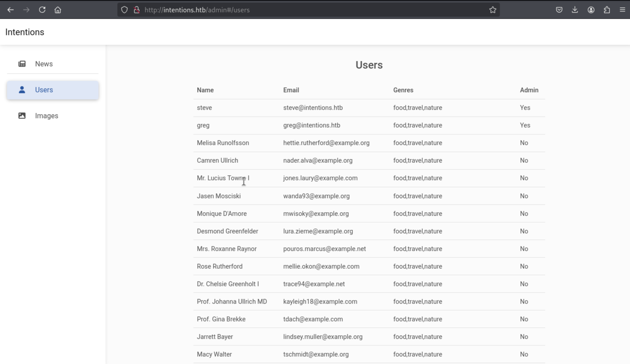Click the Email column header

pos(291,90)
